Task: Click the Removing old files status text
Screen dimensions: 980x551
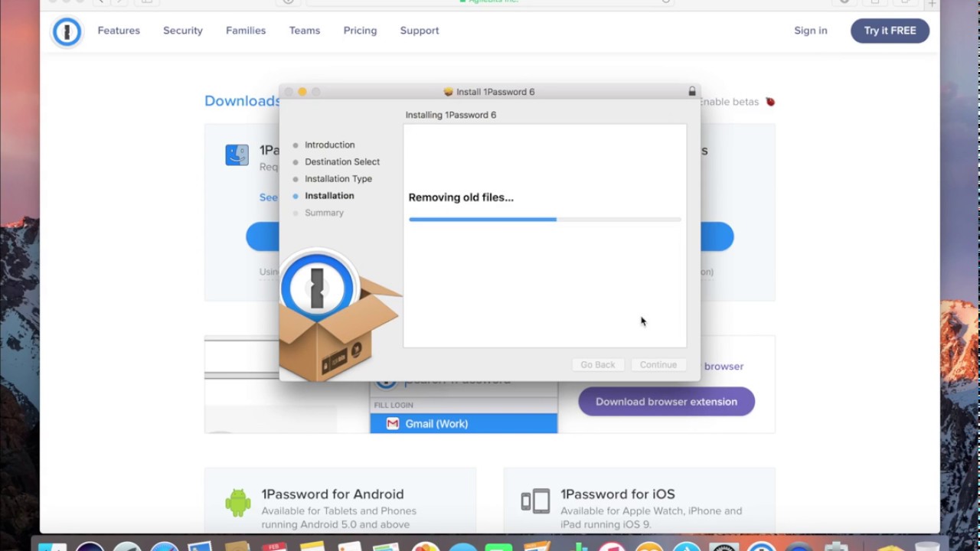Action: [x=461, y=197]
